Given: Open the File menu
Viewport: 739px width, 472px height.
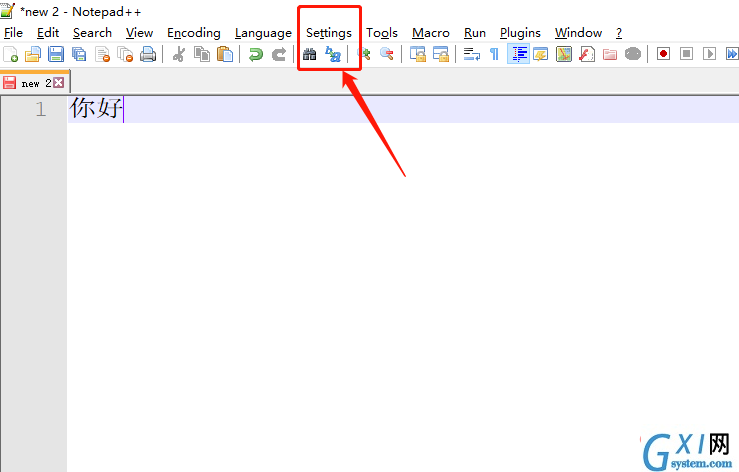Looking at the screenshot, I should [13, 33].
